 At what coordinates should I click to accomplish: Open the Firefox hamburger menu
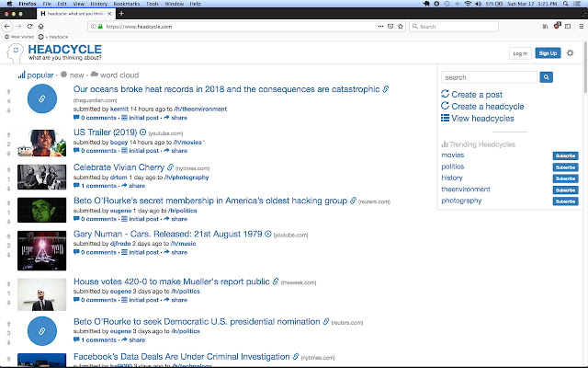coord(581,27)
